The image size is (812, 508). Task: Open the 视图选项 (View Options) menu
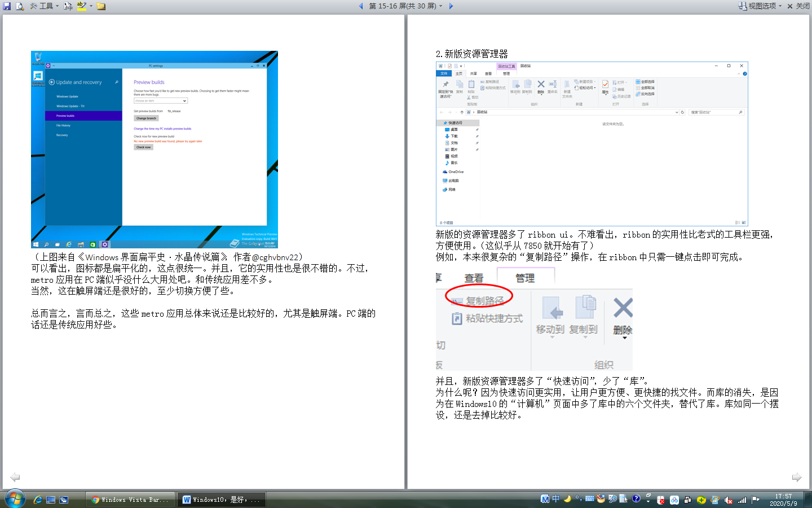tap(761, 6)
